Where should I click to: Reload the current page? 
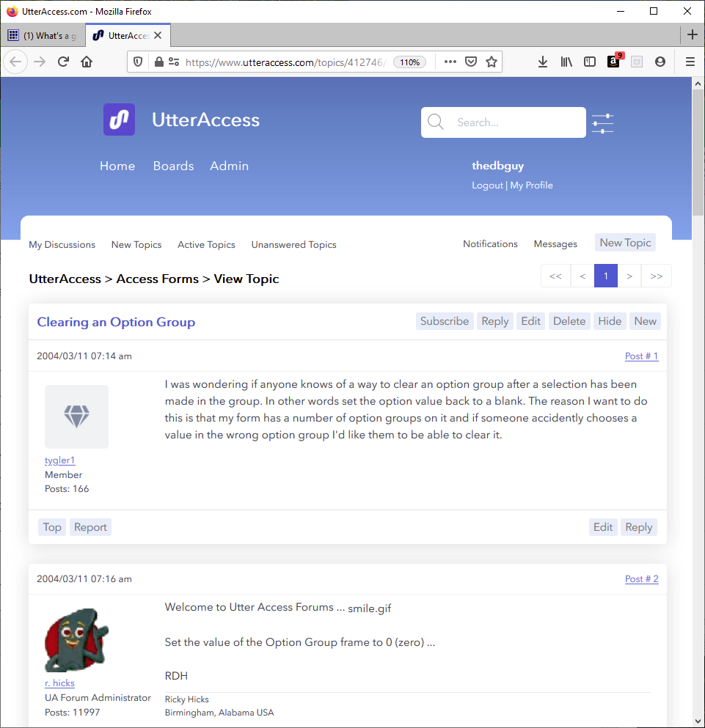click(64, 62)
